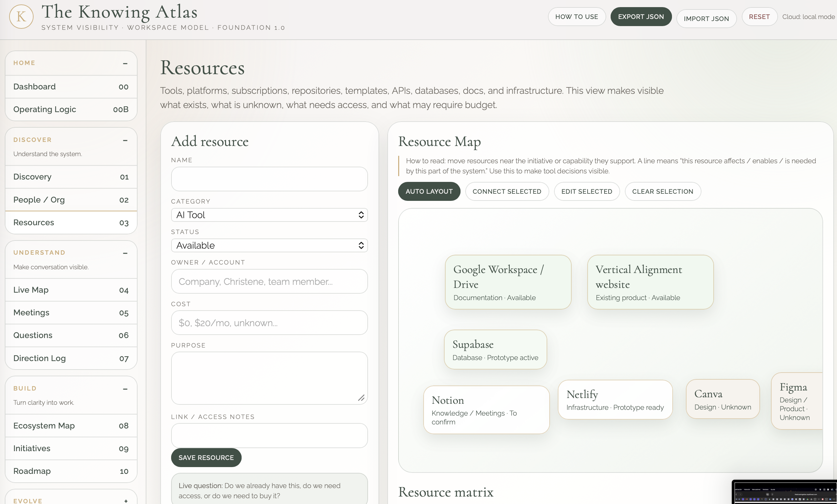The image size is (837, 504).
Task: Open the Dashboard page
Action: point(71,87)
